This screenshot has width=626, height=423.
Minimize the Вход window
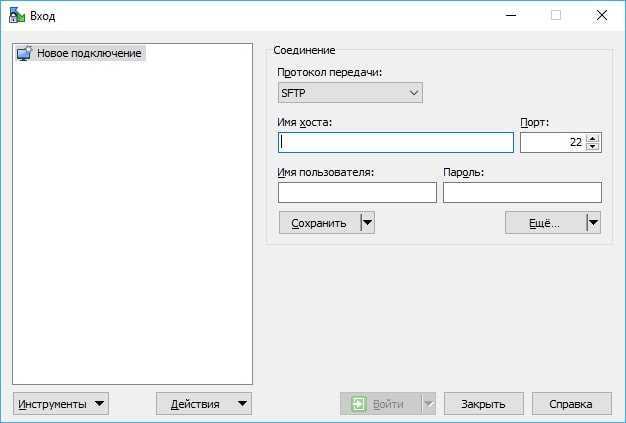511,15
